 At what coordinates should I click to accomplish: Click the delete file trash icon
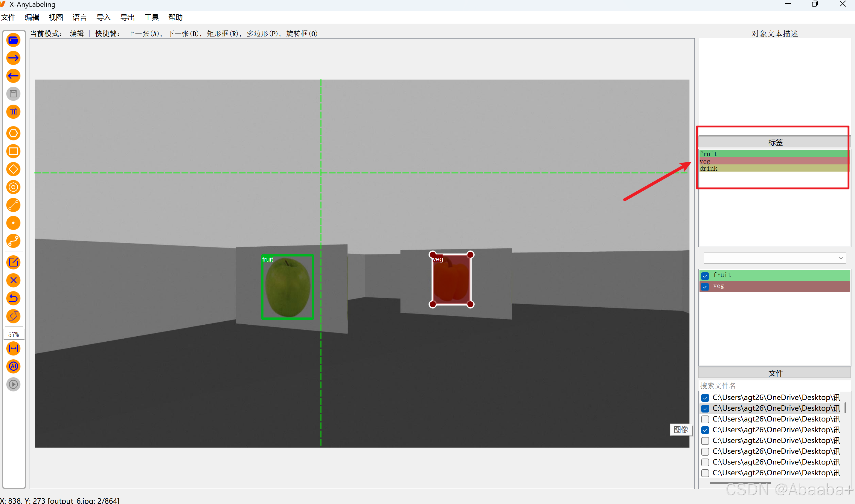tap(13, 112)
